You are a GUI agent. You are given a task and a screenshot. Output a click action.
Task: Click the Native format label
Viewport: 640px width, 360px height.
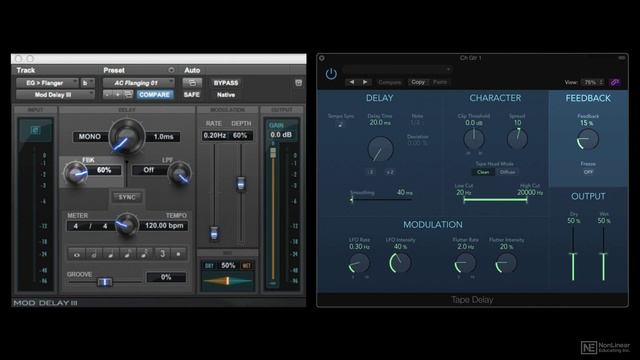[226, 95]
